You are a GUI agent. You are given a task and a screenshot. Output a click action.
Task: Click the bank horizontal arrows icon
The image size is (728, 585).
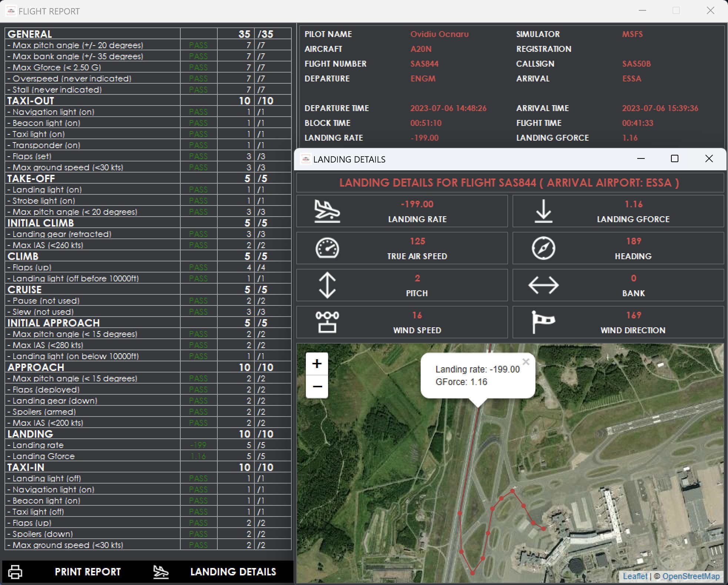543,285
